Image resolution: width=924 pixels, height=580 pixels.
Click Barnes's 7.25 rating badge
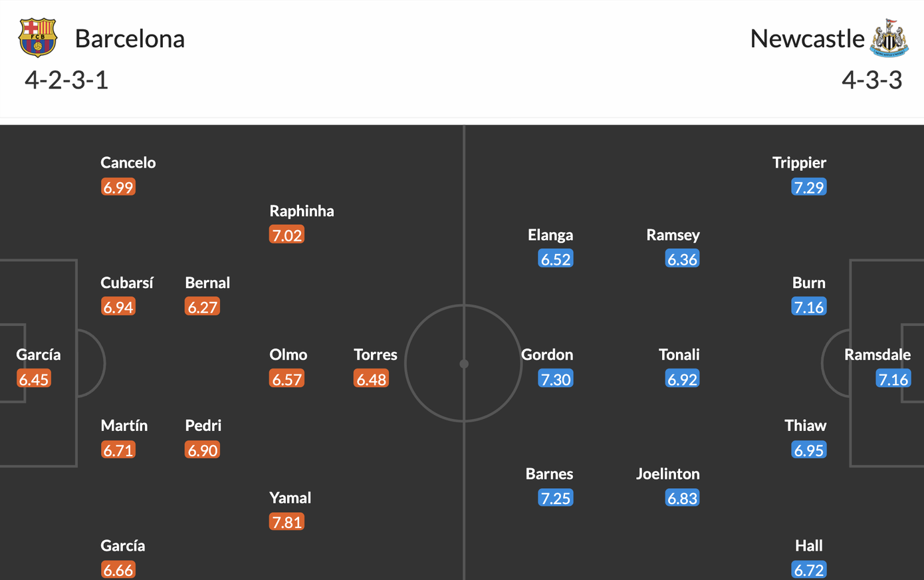click(555, 498)
